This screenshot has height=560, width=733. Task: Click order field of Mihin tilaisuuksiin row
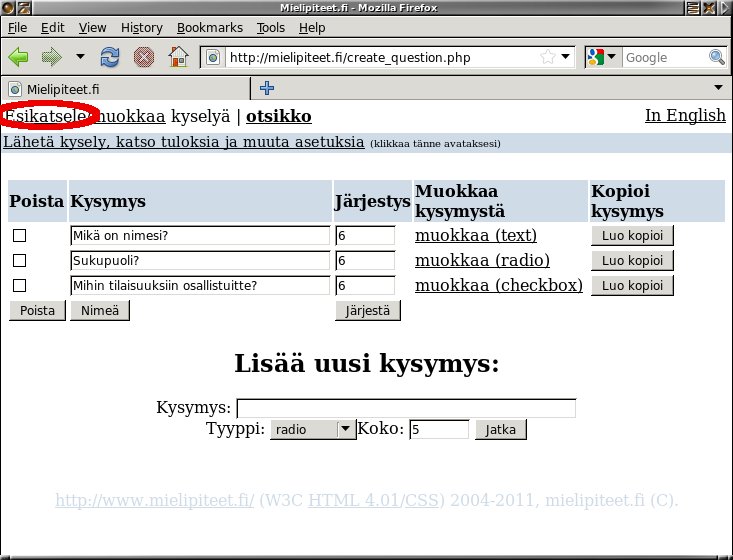click(x=365, y=286)
